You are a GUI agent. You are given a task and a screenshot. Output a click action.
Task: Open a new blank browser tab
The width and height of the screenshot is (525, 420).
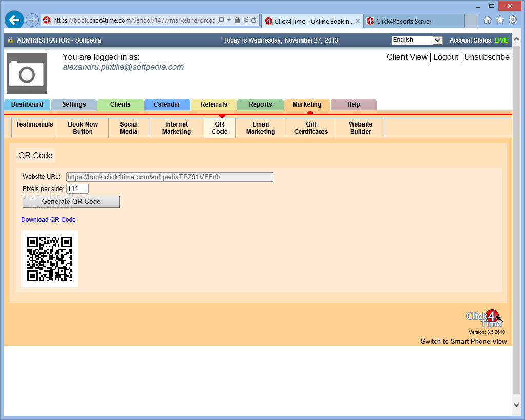(x=471, y=21)
